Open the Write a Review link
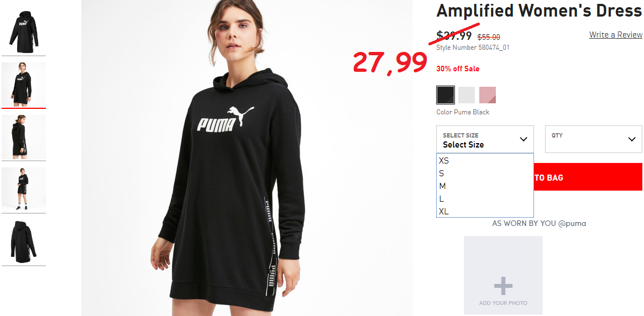Screen dimensions: 644x316 click(616, 35)
